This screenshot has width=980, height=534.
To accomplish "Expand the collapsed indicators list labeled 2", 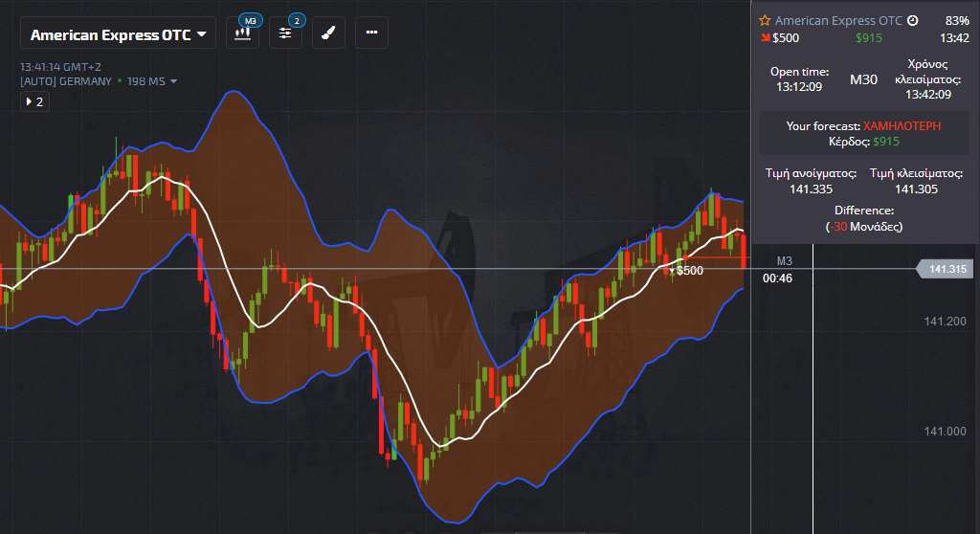I will click(x=35, y=102).
